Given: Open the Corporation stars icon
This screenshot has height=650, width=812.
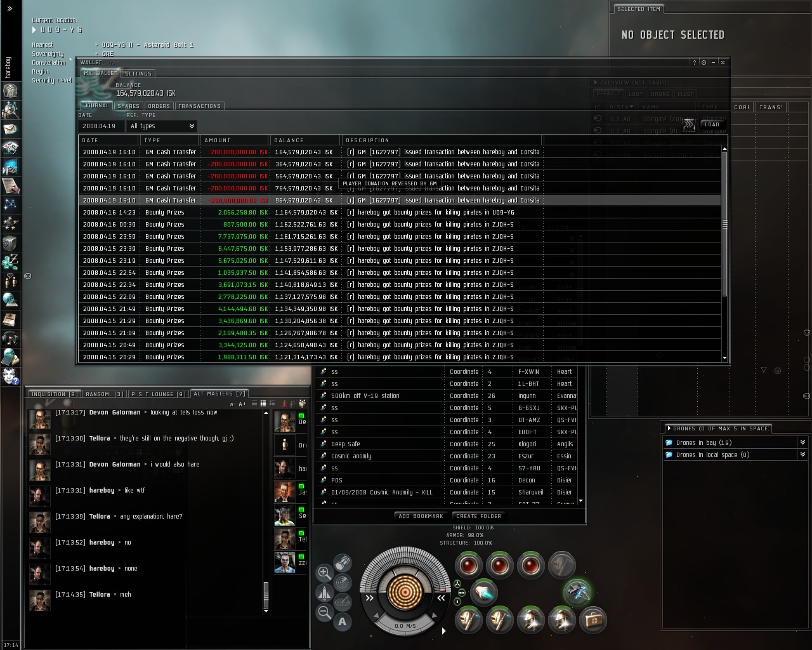Looking at the screenshot, I should 10,223.
